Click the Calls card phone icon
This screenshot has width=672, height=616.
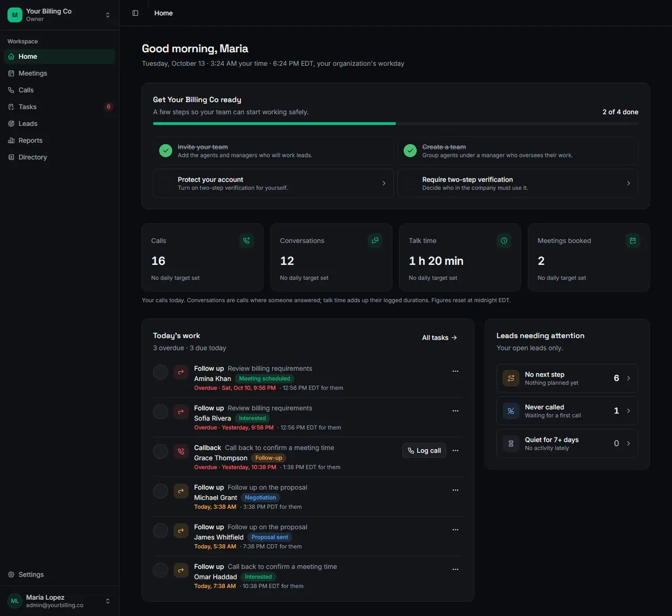246,241
